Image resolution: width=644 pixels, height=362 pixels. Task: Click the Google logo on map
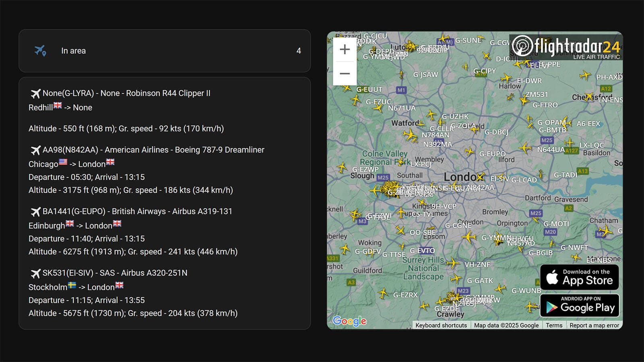click(x=349, y=321)
